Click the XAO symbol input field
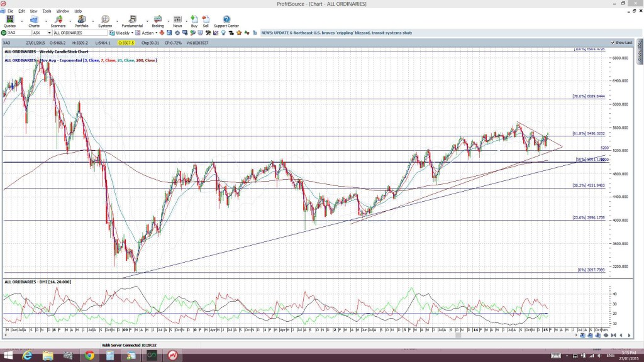 pos(19,33)
